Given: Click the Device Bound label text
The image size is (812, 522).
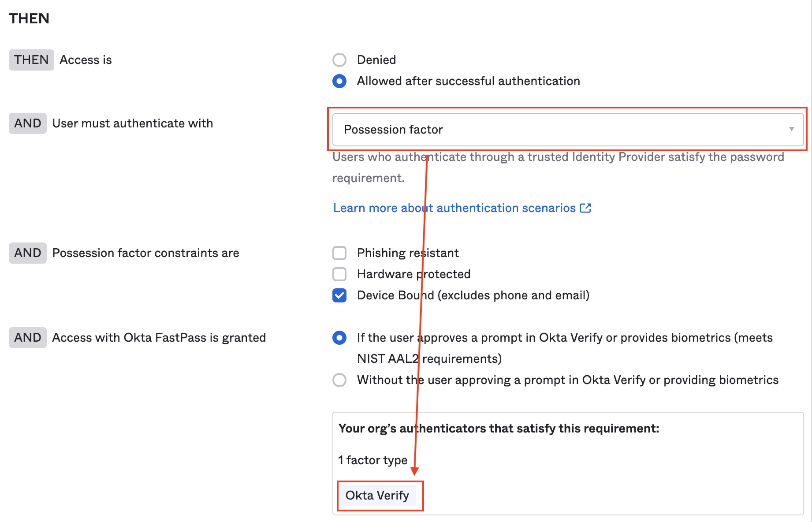Looking at the screenshot, I should (473, 295).
